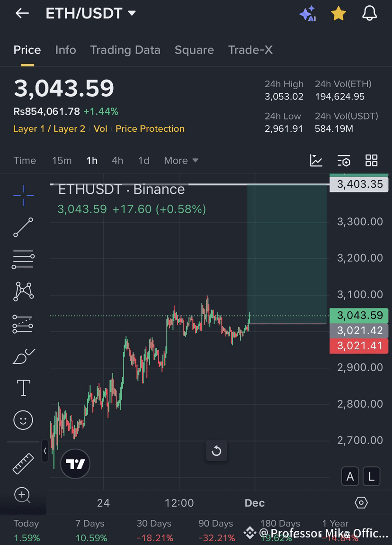Select the brush drawing tool
Image resolution: width=392 pixels, height=545 pixels.
pyautogui.click(x=24, y=356)
